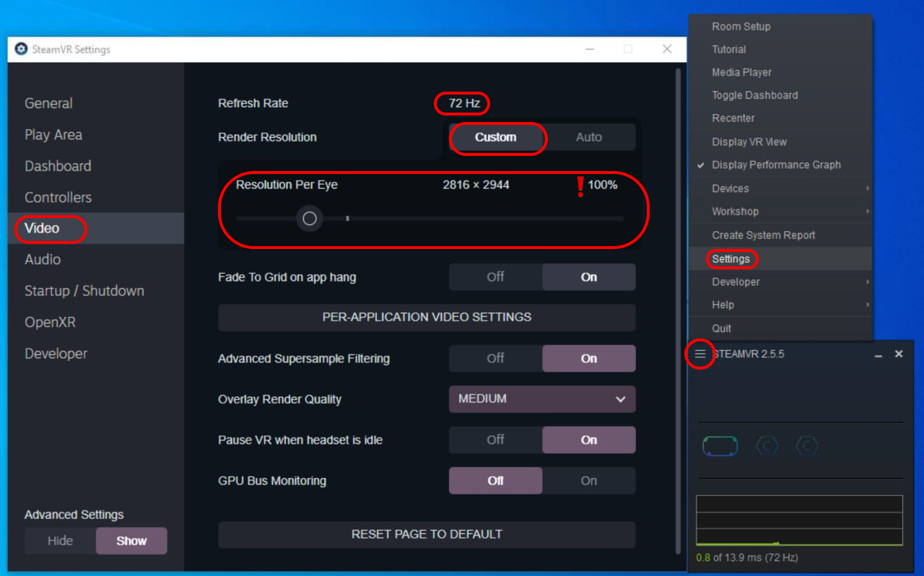Choose Room Setup from the menu

[x=780, y=27]
